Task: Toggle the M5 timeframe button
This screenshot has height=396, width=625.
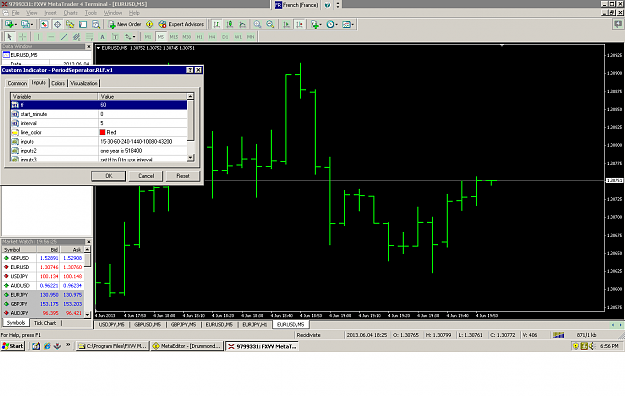Action: (x=161, y=37)
